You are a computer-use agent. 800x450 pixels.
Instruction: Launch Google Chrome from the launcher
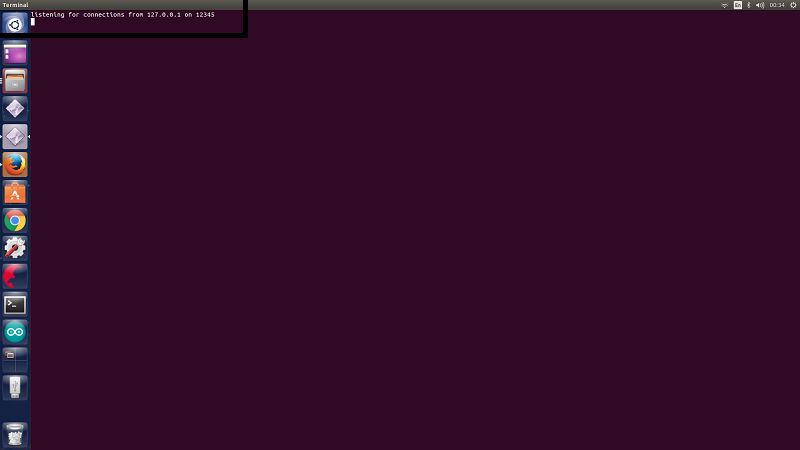pos(15,221)
